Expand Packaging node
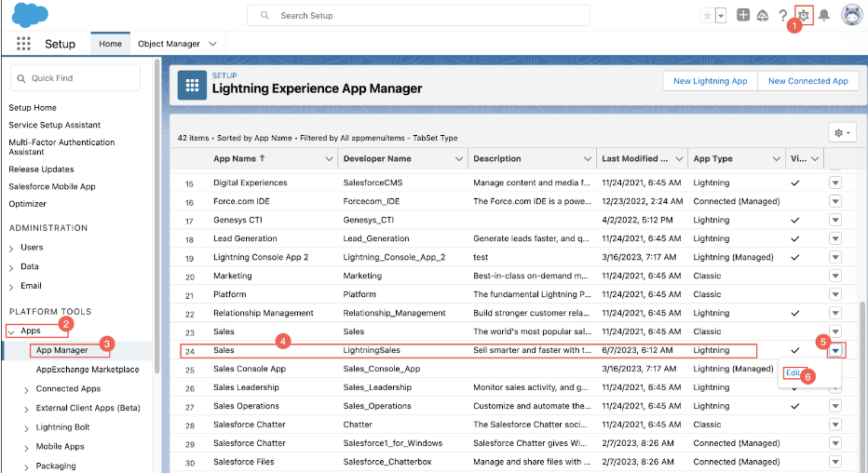Image resolution: width=868 pixels, height=473 pixels. point(26,466)
